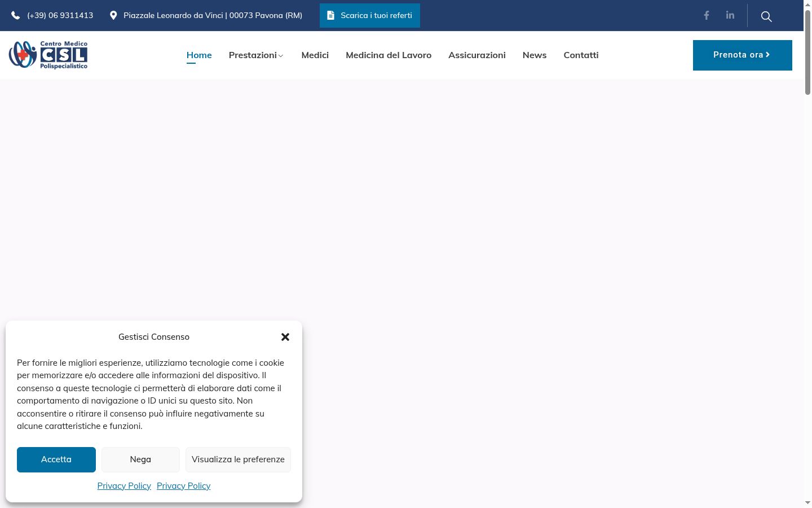Close the Gestisci Consenso dialog
Viewport: 812px width, 508px height.
pos(285,337)
